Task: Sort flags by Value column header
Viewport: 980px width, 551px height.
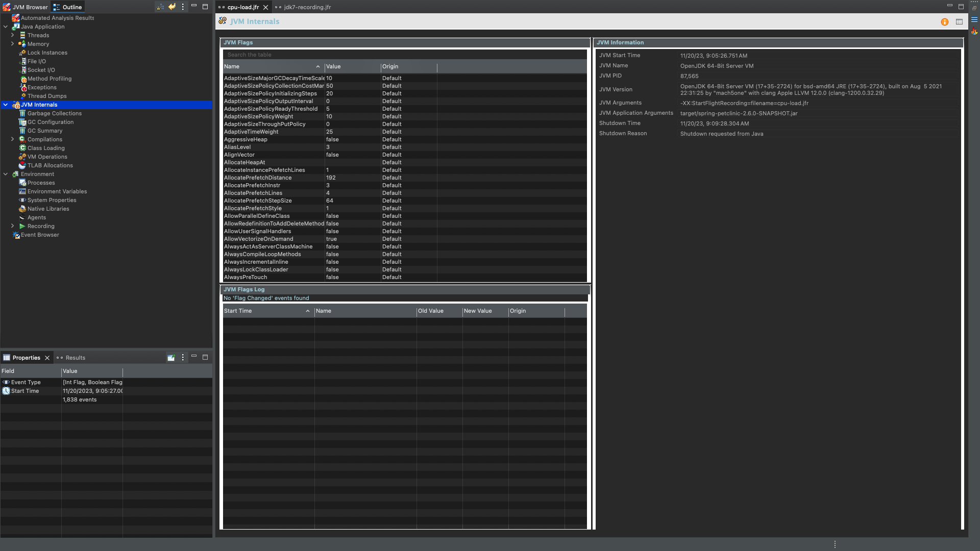Action: 352,67
